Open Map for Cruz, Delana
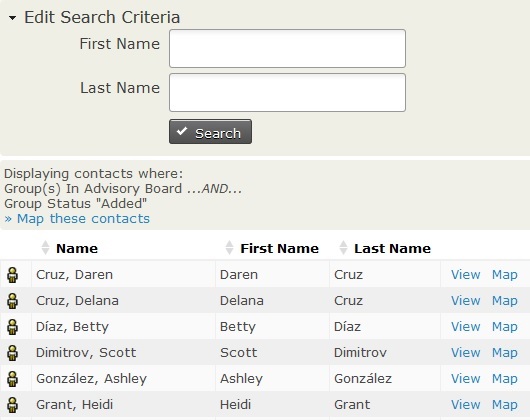This screenshot has height=420, width=530. click(x=505, y=301)
